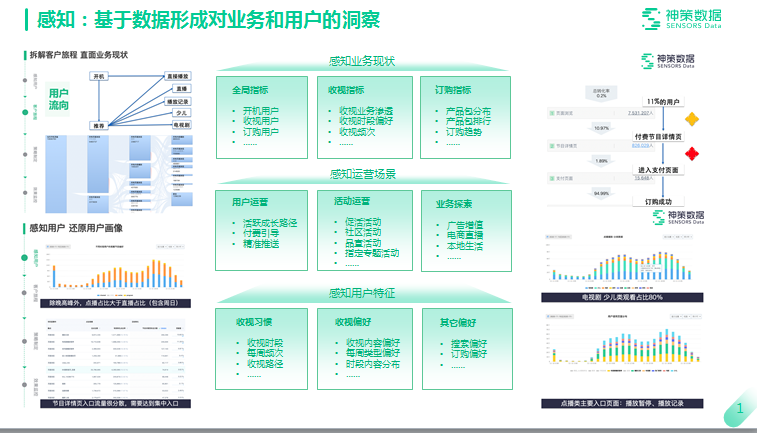Click the 时段内容分布 bullet item
Screen dimensions: 757x433
pyautogui.click(x=373, y=364)
